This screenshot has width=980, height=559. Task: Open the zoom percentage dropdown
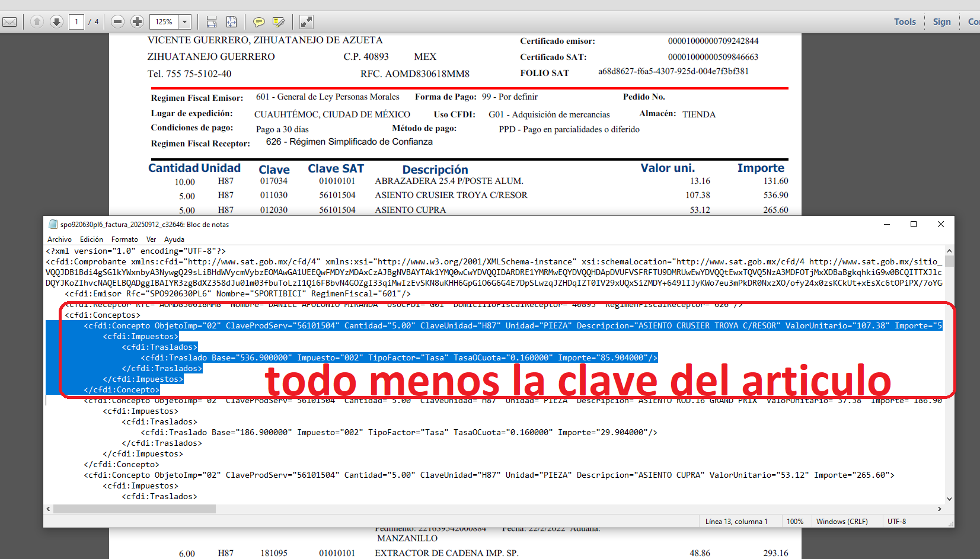pyautogui.click(x=185, y=22)
